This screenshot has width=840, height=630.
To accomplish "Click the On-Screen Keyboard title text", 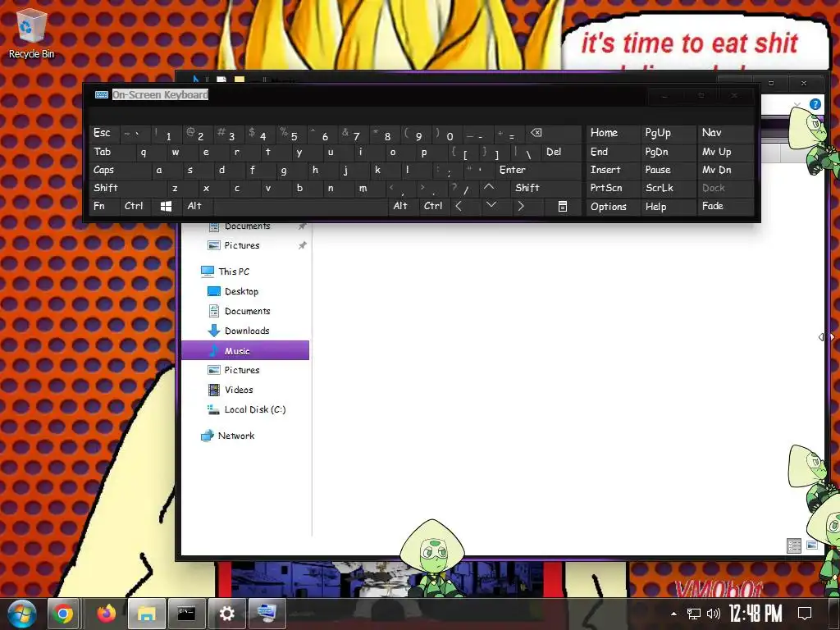I will pyautogui.click(x=160, y=95).
